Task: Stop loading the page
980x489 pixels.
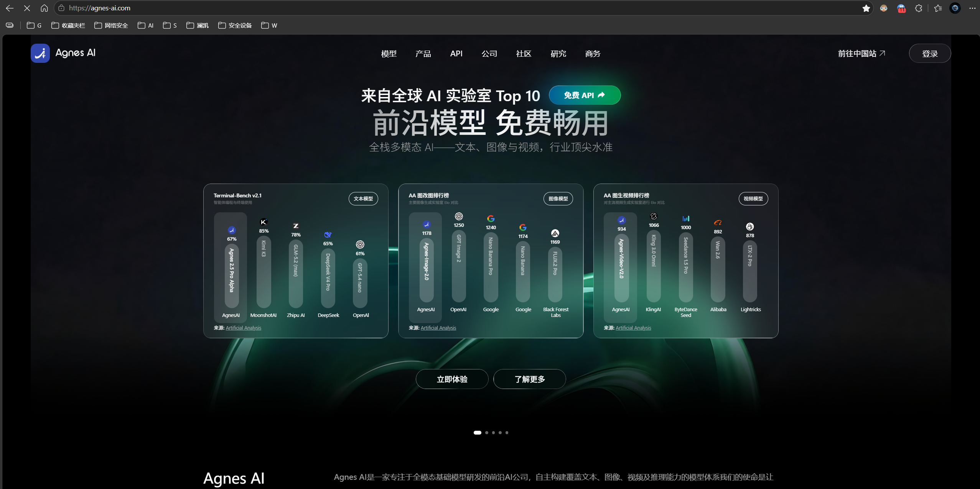Action: (x=27, y=8)
